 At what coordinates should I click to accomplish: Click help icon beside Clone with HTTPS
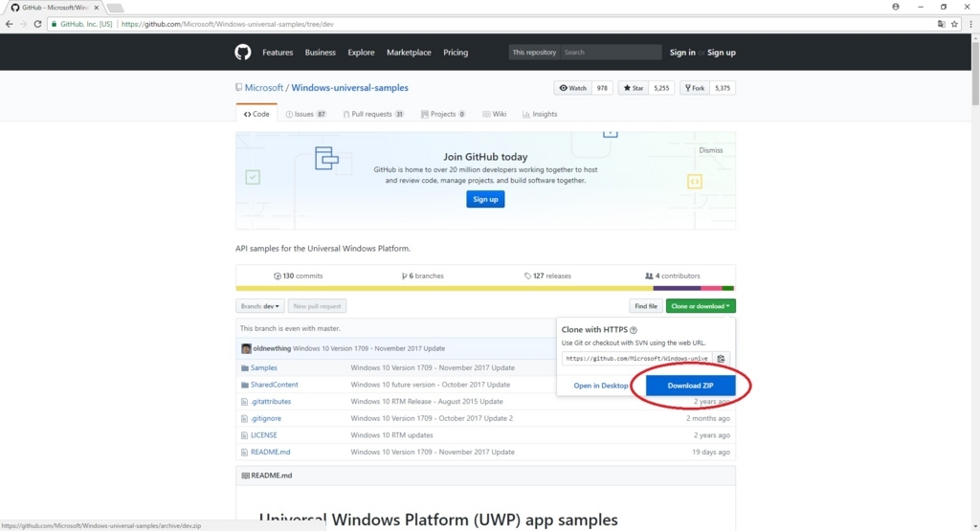click(634, 330)
